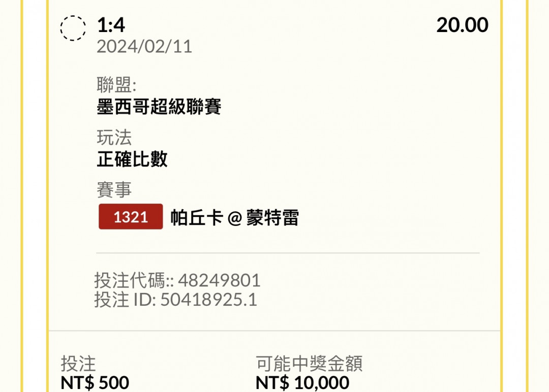
Task: Tap the red 1321 match number badge
Action: pos(131,217)
